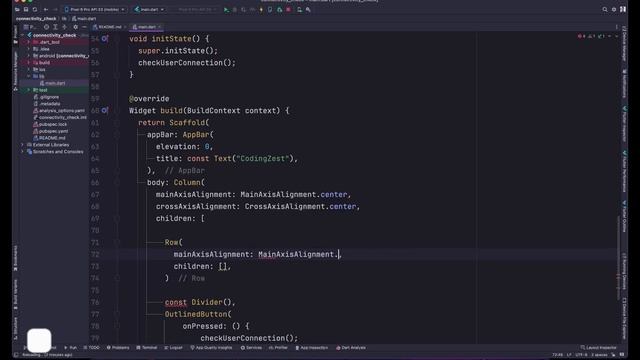Screen dimensions: 640x360
Task: Close the main.dart editor tab
Action: (160, 27)
